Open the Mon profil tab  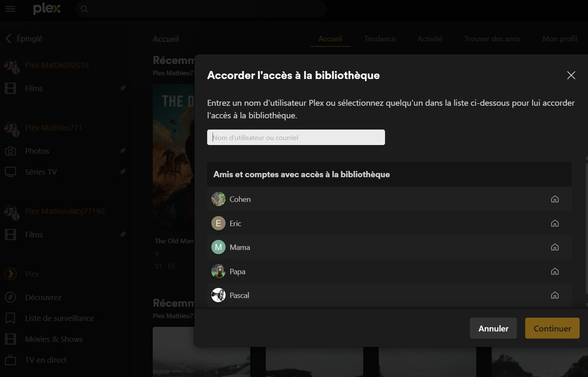click(560, 38)
